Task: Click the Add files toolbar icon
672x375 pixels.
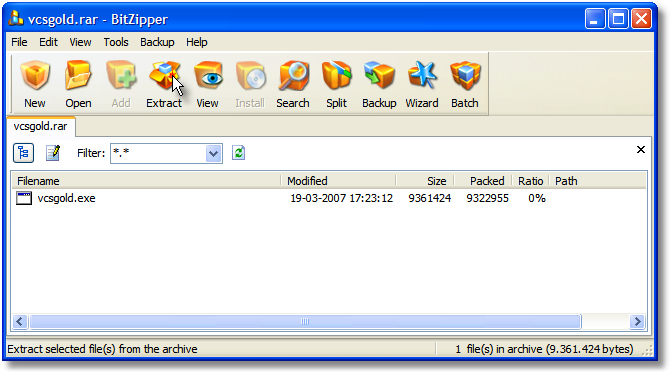Action: pos(121,76)
